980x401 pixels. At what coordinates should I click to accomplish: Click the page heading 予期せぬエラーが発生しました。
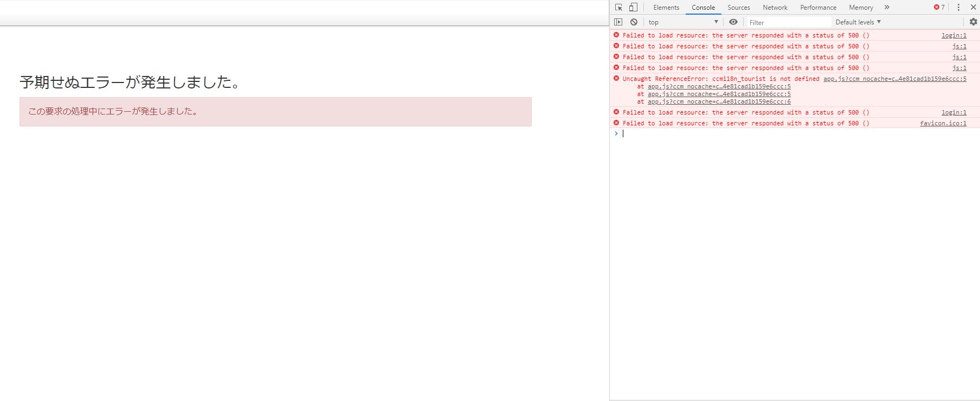[130, 82]
